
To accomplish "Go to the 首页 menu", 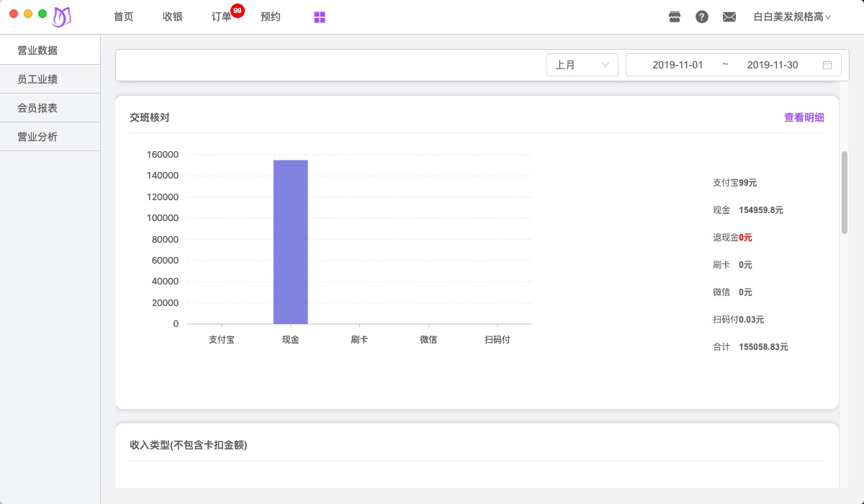I will coord(124,17).
